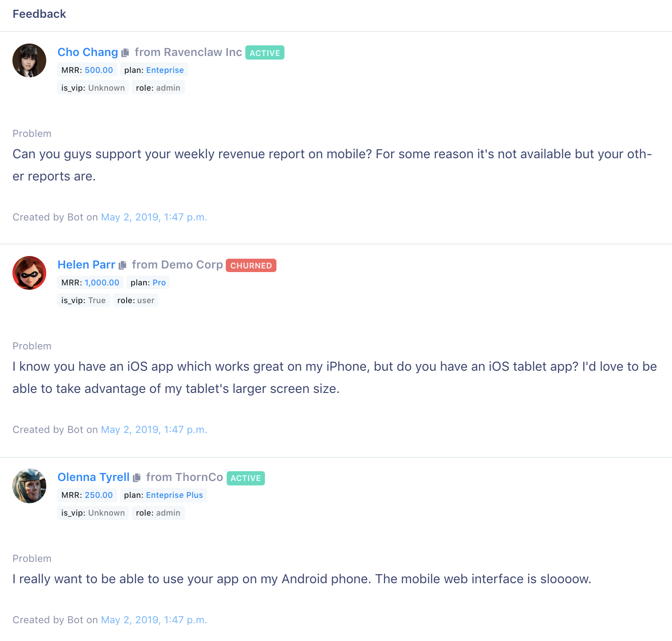Image resolution: width=672 pixels, height=641 pixels.
Task: Select the CHURNED badge for Demo Corp
Action: 251,265
